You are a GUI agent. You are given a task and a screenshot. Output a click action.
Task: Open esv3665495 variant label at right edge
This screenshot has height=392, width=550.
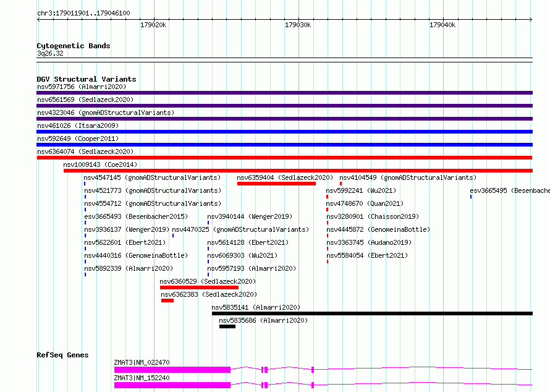pyautogui.click(x=510, y=190)
